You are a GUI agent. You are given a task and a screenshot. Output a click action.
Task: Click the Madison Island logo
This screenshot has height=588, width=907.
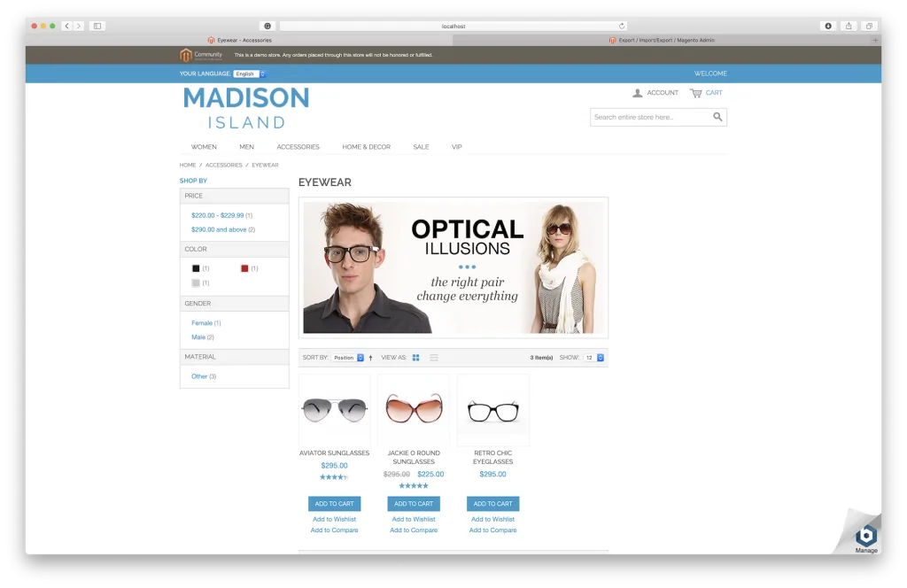[x=246, y=107]
